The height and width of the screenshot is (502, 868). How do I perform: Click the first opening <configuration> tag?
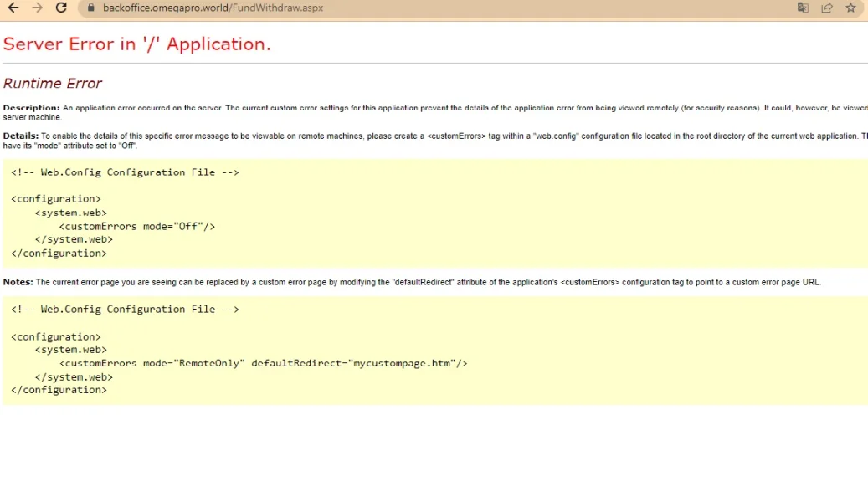point(56,199)
